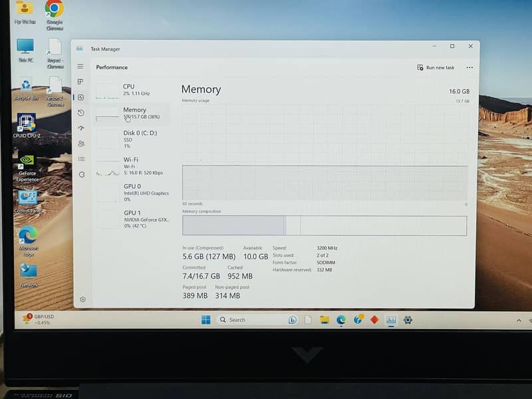Screen dimensions: 532x399
Task: Select the Performance page icon in sidebar
Action: (x=80, y=97)
